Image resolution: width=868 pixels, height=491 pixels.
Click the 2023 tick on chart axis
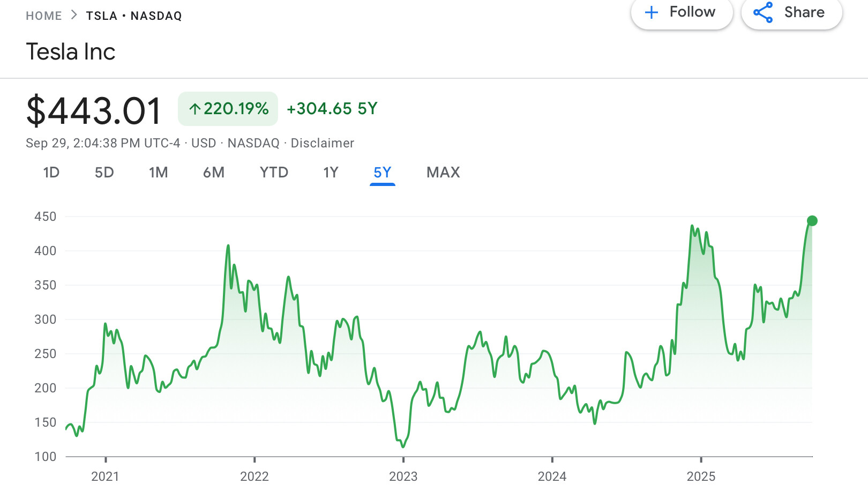(x=403, y=460)
